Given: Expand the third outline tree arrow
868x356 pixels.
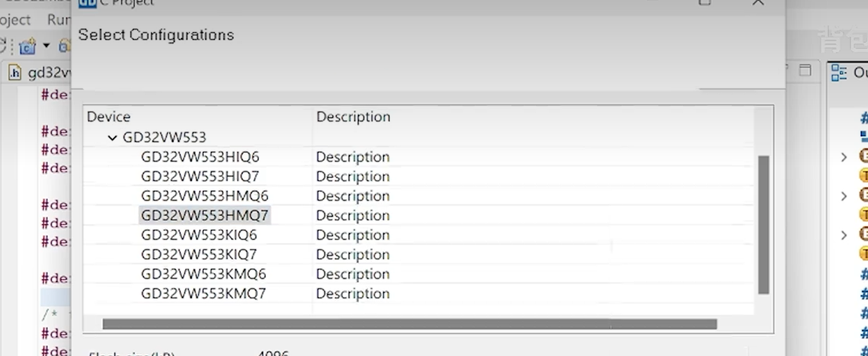Looking at the screenshot, I should (x=844, y=235).
